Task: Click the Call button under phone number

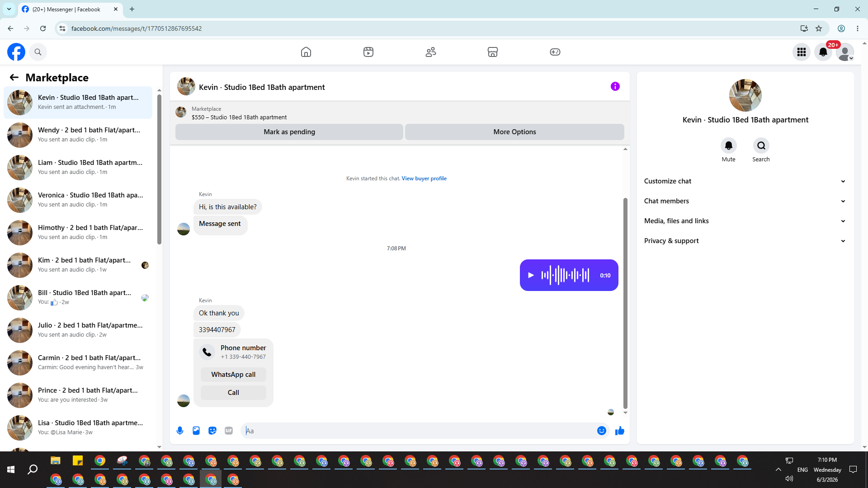Action: [233, 393]
